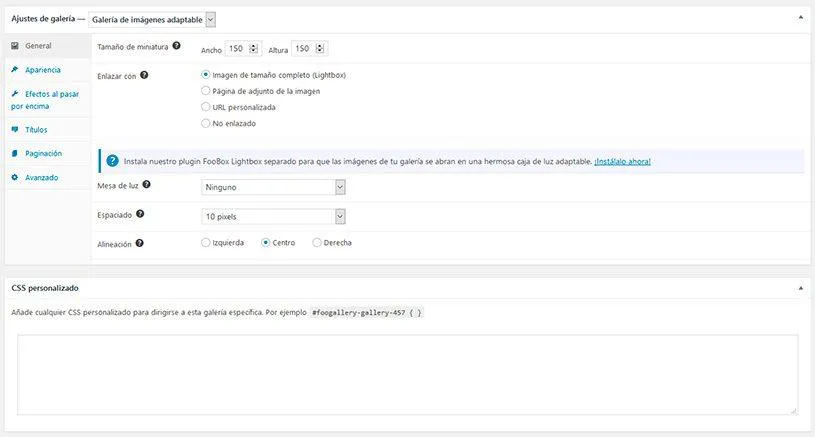Click the ¡Instálalo ahora! link
Screen dimensions: 815x437
(622, 161)
